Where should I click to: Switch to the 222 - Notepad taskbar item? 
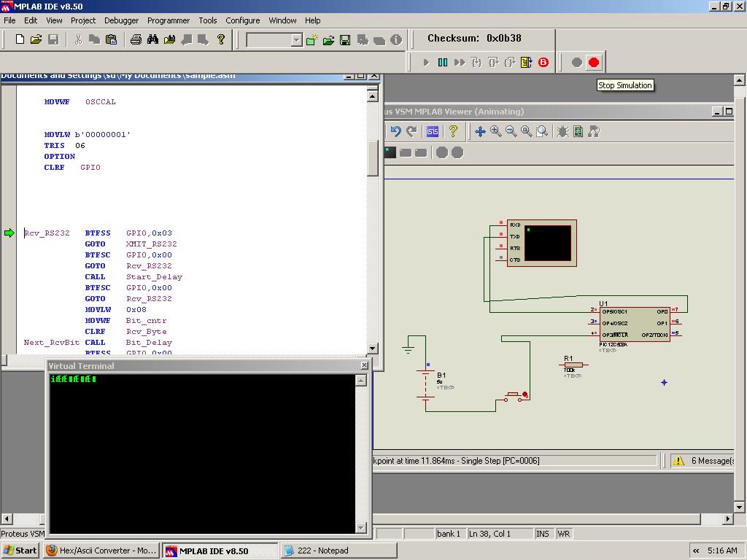coord(338,551)
